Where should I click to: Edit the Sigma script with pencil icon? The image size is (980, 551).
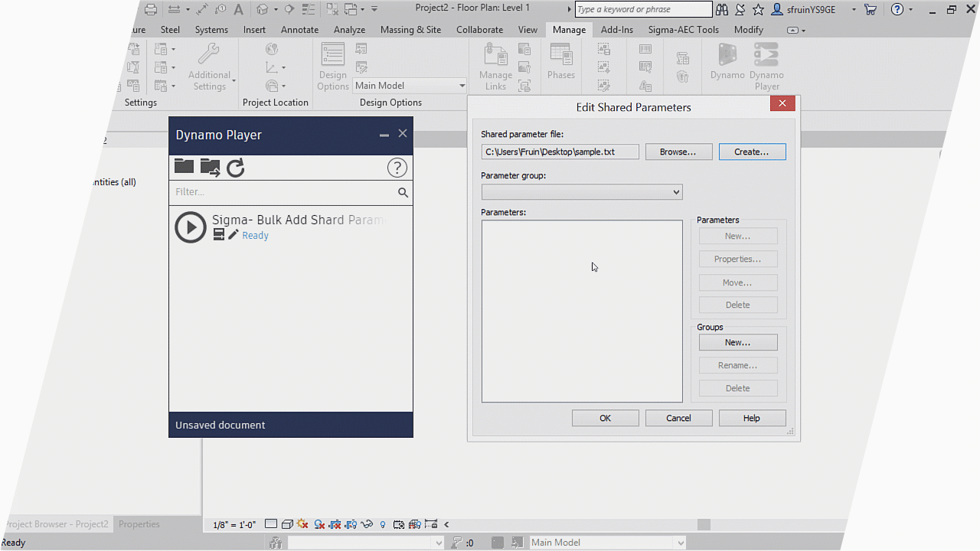point(234,235)
